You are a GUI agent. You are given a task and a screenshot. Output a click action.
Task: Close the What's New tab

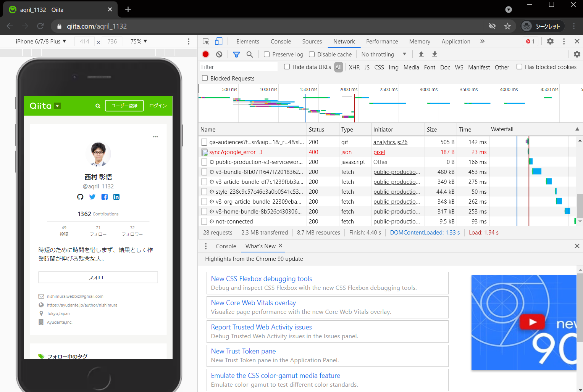[281, 246]
